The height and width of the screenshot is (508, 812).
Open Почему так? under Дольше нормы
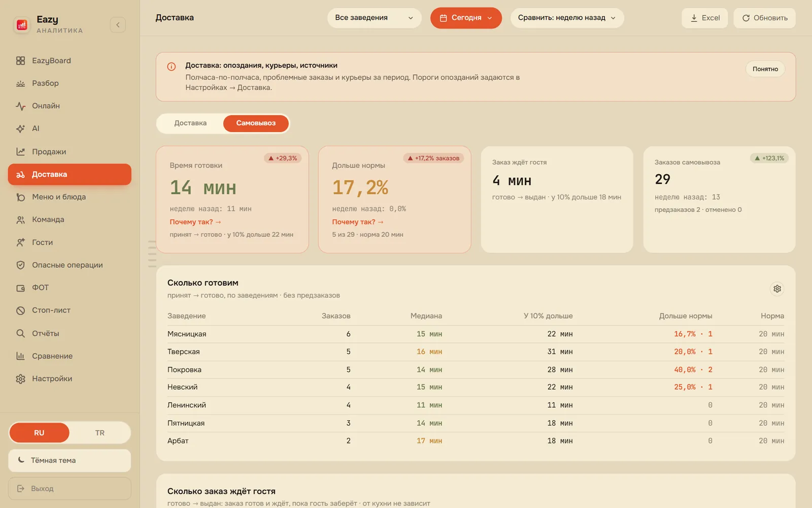(358, 222)
